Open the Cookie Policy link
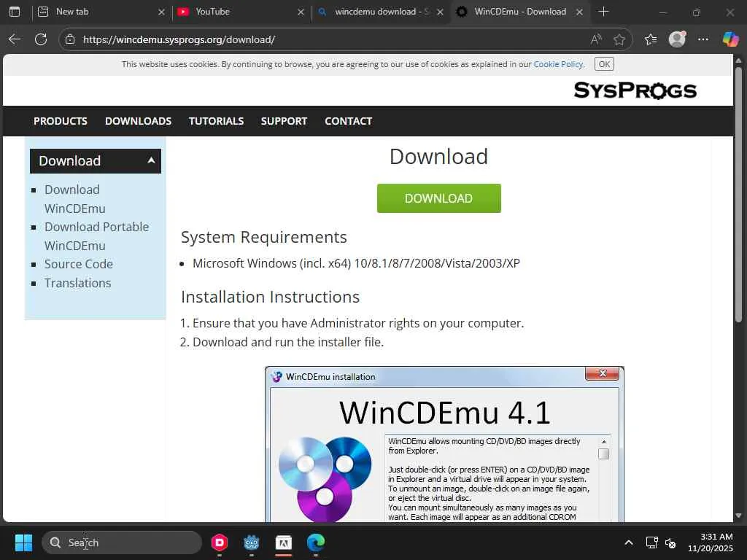The image size is (747, 560). 558,64
